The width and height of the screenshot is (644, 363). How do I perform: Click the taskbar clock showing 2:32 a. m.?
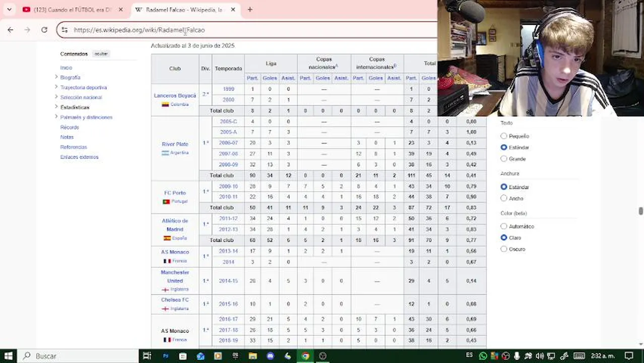603,356
